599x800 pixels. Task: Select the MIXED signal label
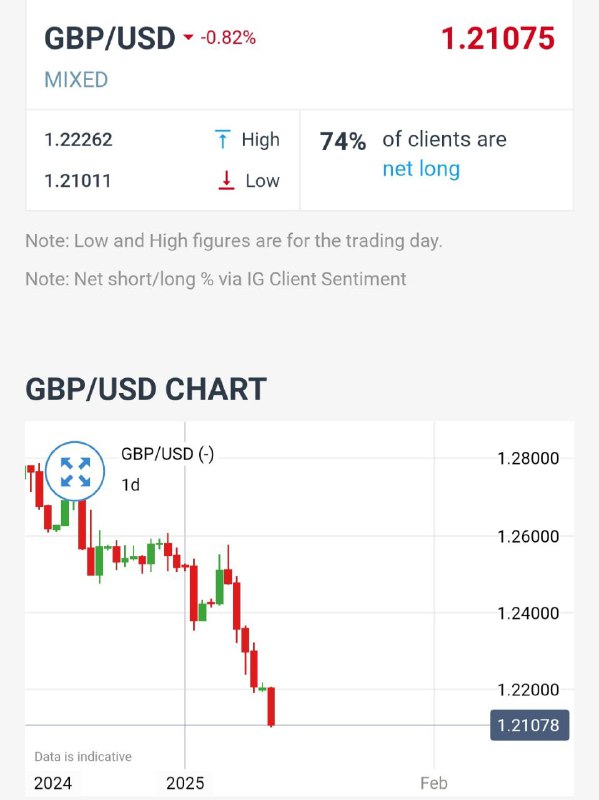pyautogui.click(x=76, y=80)
